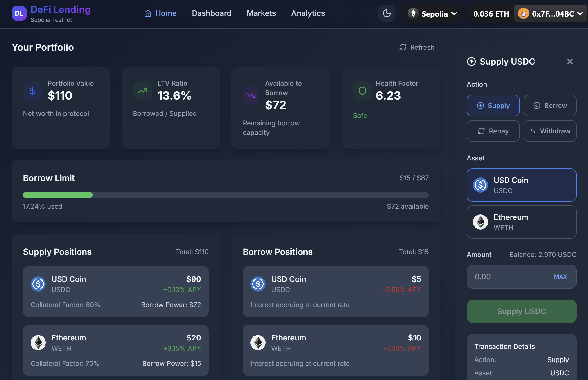Open the Dashboard page
Screen dimensions: 588x380
coord(212,13)
